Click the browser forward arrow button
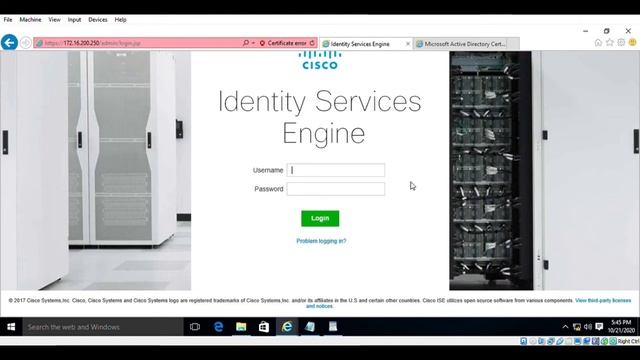The width and height of the screenshot is (640, 360). (x=25, y=42)
